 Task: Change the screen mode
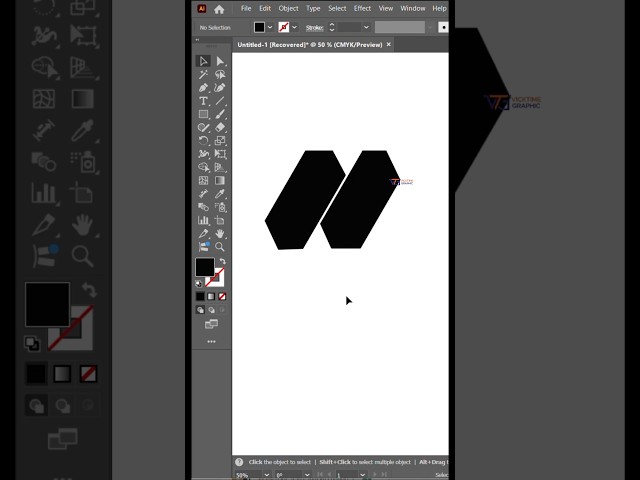(x=211, y=324)
